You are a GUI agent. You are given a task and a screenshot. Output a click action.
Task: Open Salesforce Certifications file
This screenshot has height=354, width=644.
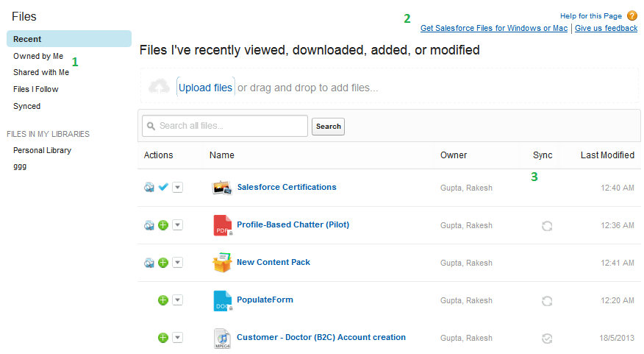pos(287,187)
